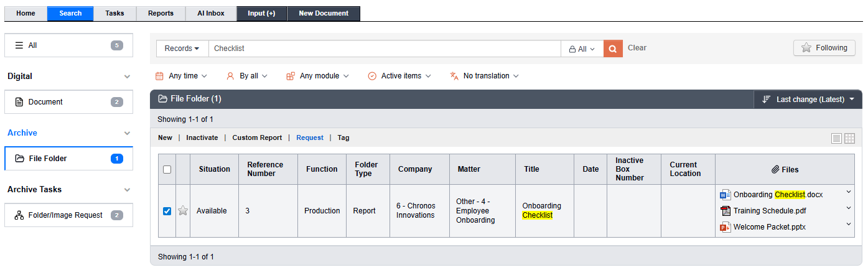Expand options for Onboarding Checklist.docx file
This screenshot has width=868, height=270.
click(x=849, y=192)
